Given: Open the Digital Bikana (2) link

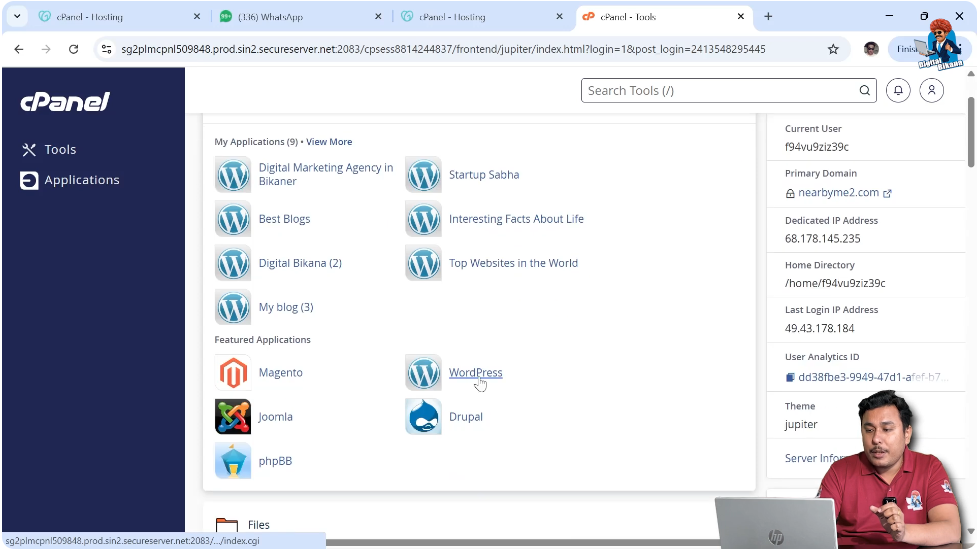Looking at the screenshot, I should coord(300,263).
